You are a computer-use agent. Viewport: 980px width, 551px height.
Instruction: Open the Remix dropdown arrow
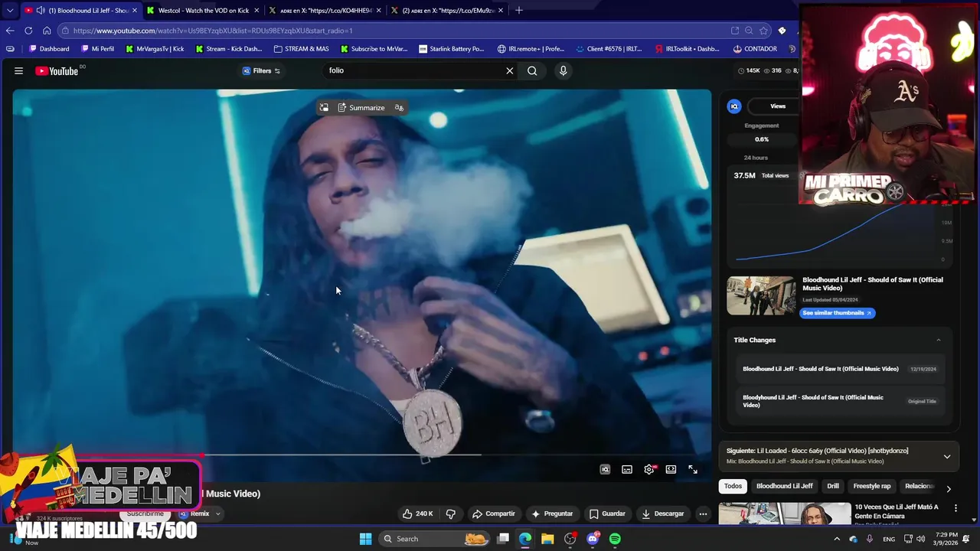coord(217,514)
